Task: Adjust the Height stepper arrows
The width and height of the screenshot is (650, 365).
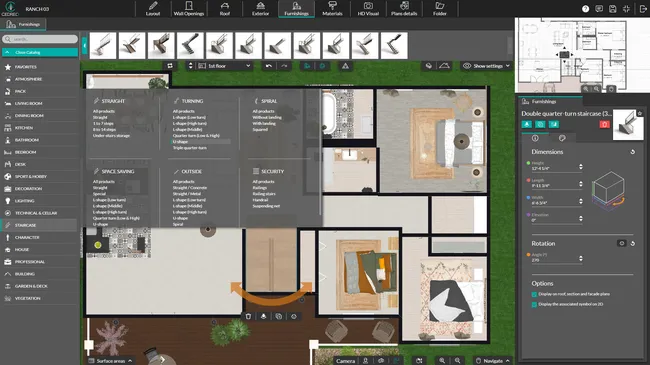Action: [x=581, y=167]
